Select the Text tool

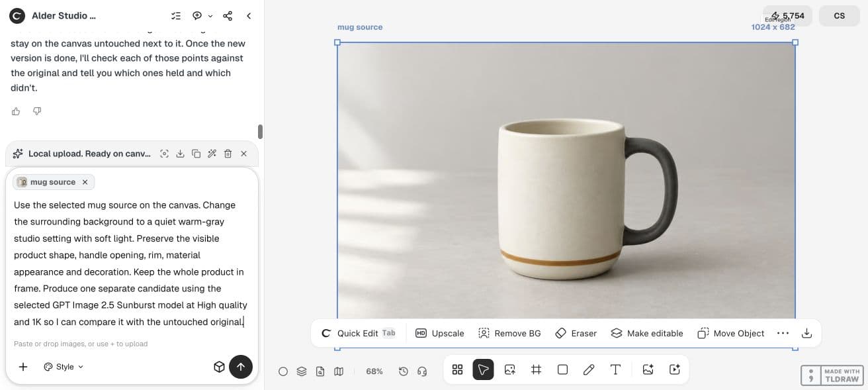(615, 369)
